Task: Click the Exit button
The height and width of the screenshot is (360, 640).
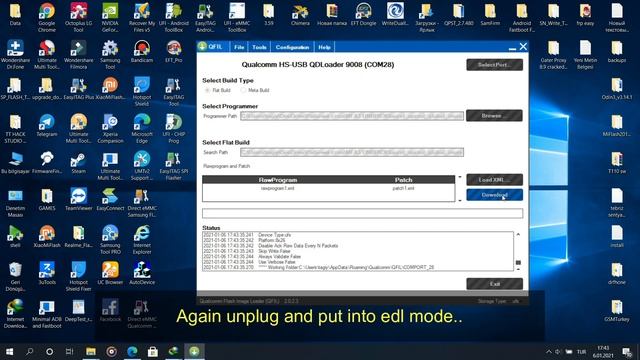Action: click(x=494, y=284)
